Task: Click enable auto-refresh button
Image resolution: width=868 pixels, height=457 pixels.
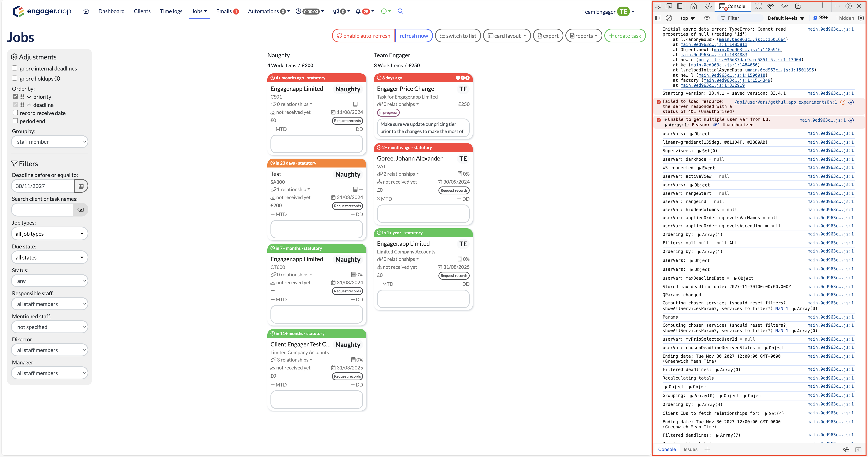Action: (363, 36)
